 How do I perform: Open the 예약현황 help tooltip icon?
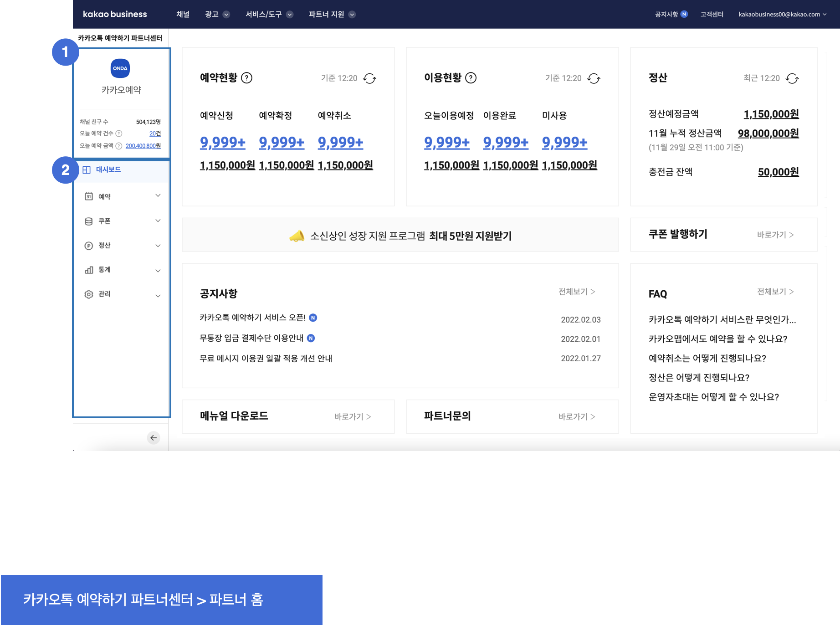pos(246,78)
